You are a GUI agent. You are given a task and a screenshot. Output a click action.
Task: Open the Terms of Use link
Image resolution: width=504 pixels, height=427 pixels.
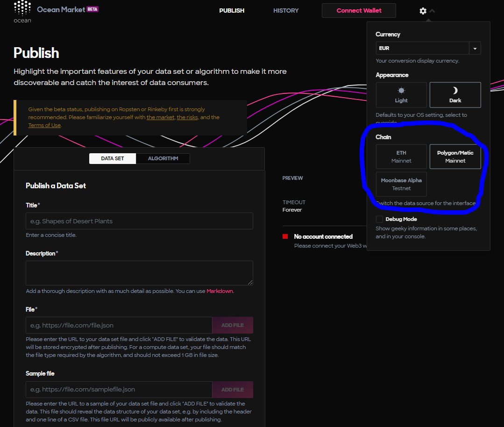click(x=44, y=125)
